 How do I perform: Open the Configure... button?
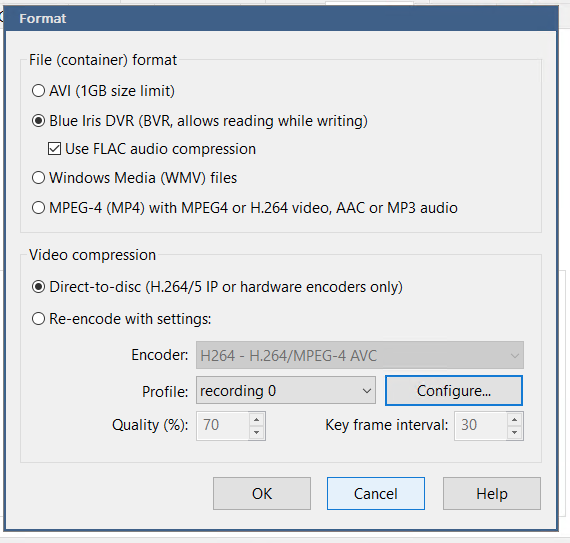click(x=454, y=391)
